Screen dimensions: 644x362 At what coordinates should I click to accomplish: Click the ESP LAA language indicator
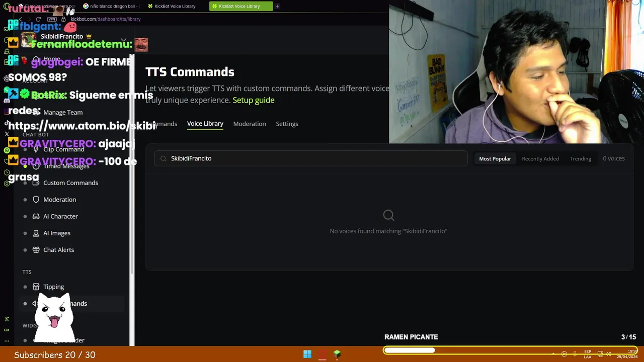click(588, 354)
